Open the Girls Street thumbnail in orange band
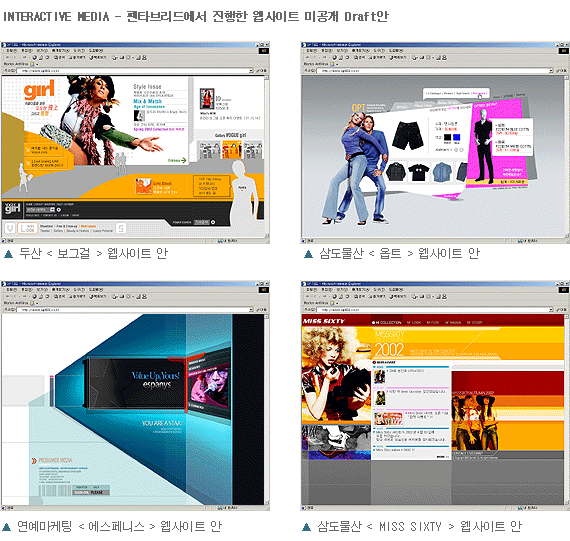Screen dimensions: 570x541 click(143, 186)
